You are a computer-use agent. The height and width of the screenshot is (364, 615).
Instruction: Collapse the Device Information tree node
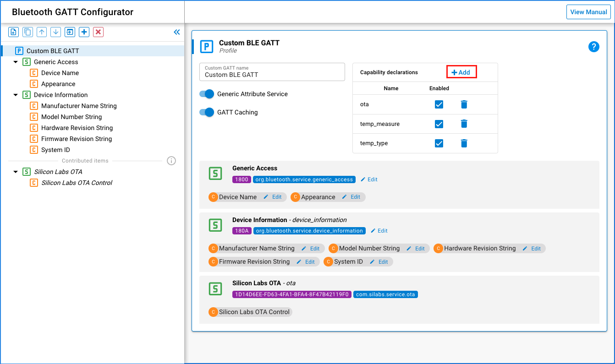point(16,95)
